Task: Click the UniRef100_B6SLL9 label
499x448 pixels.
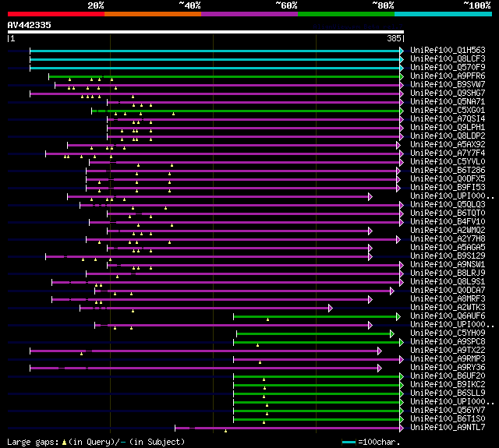Action: [448, 393]
